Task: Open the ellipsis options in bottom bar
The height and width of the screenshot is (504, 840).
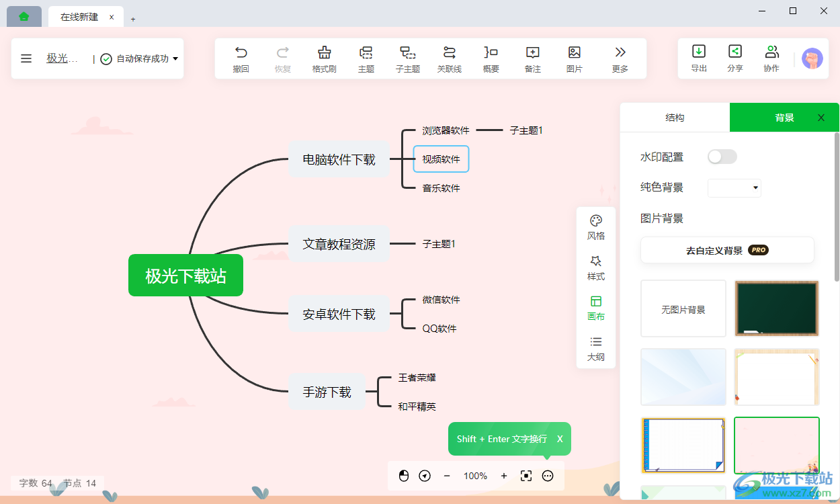Action: [x=548, y=476]
